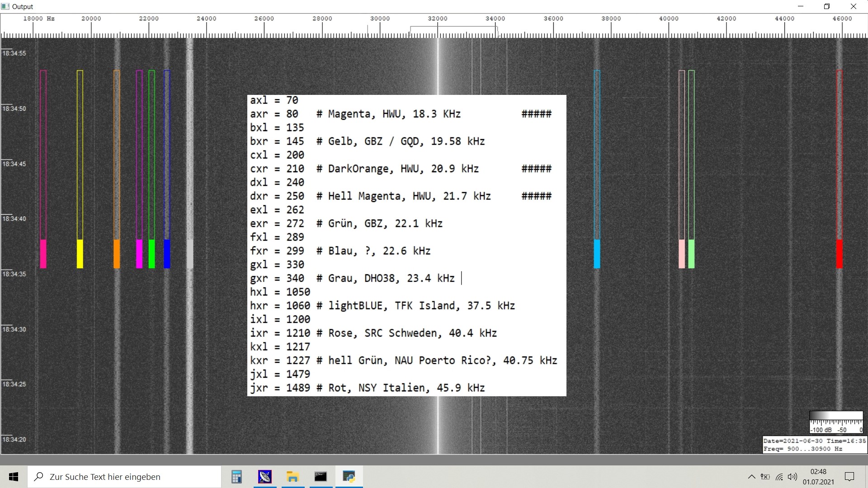Screen dimensions: 868x488
Task: Click the '18:34:55' time axis label
Action: click(x=14, y=53)
